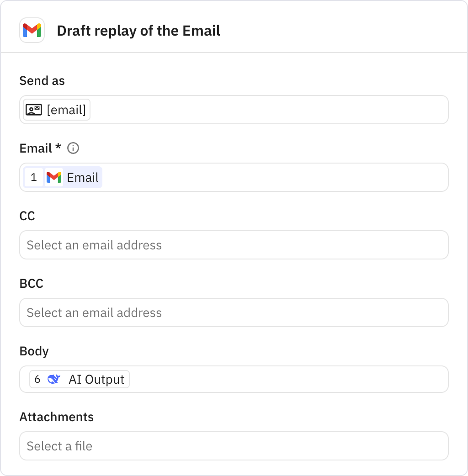Click the Send as field
This screenshot has width=468, height=476.
[x=234, y=110]
